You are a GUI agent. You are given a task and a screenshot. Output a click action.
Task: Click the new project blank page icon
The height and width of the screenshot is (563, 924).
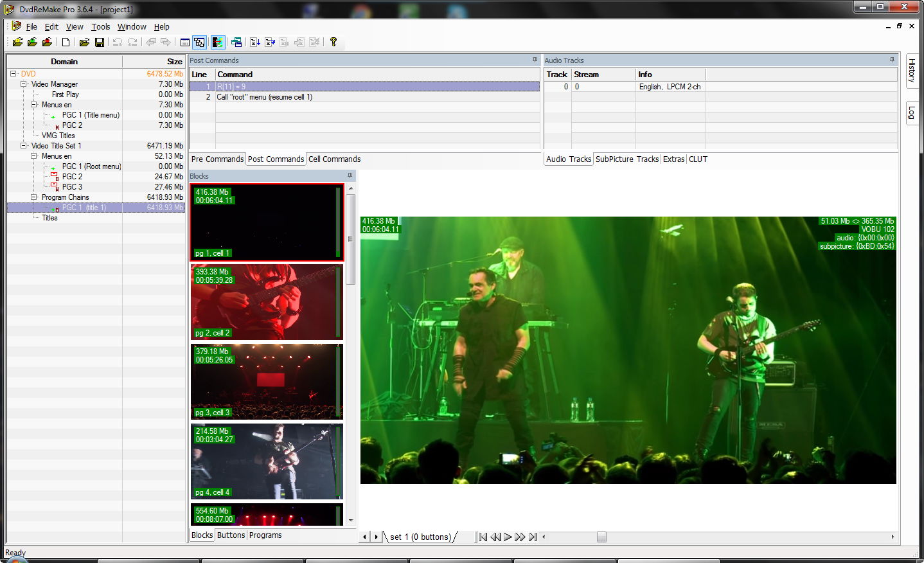pos(66,42)
